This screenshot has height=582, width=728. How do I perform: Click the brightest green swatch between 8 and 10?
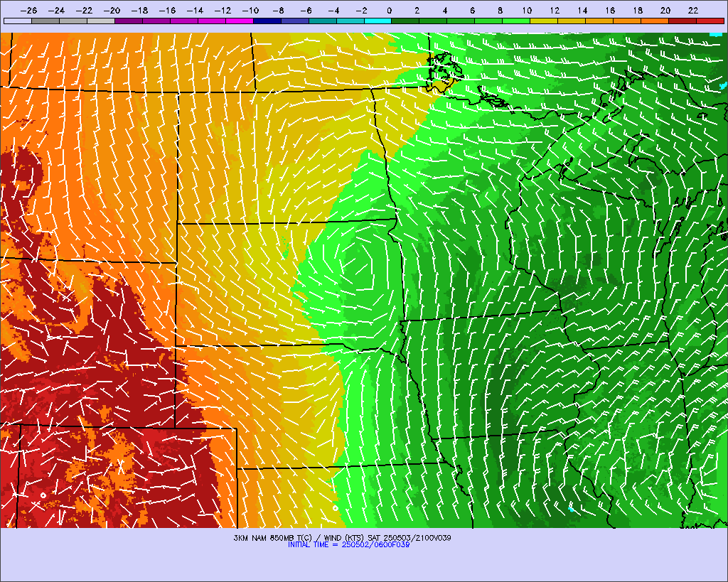(516, 21)
